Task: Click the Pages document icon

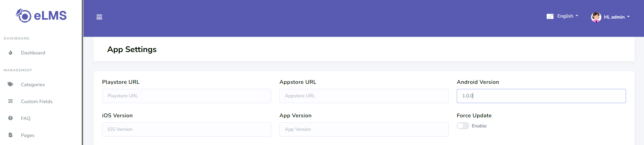Action: pos(11,135)
